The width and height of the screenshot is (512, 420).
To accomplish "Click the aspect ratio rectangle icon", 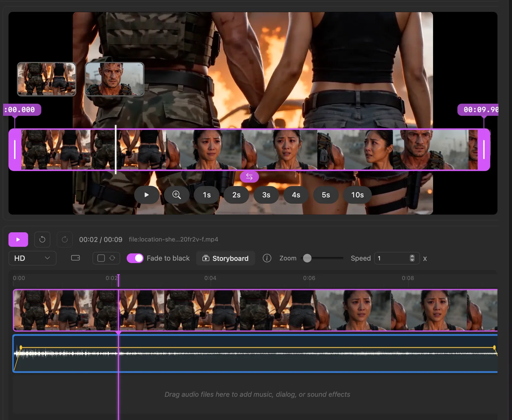I will click(76, 258).
